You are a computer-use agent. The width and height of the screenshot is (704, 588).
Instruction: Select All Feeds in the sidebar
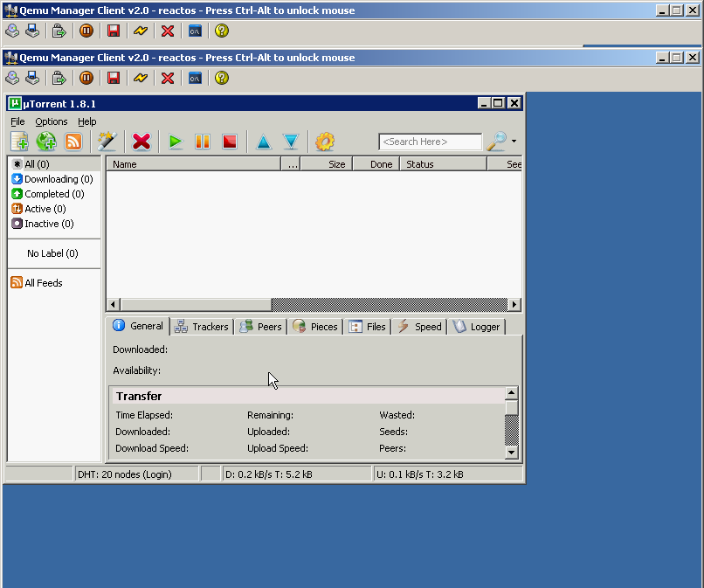point(43,283)
